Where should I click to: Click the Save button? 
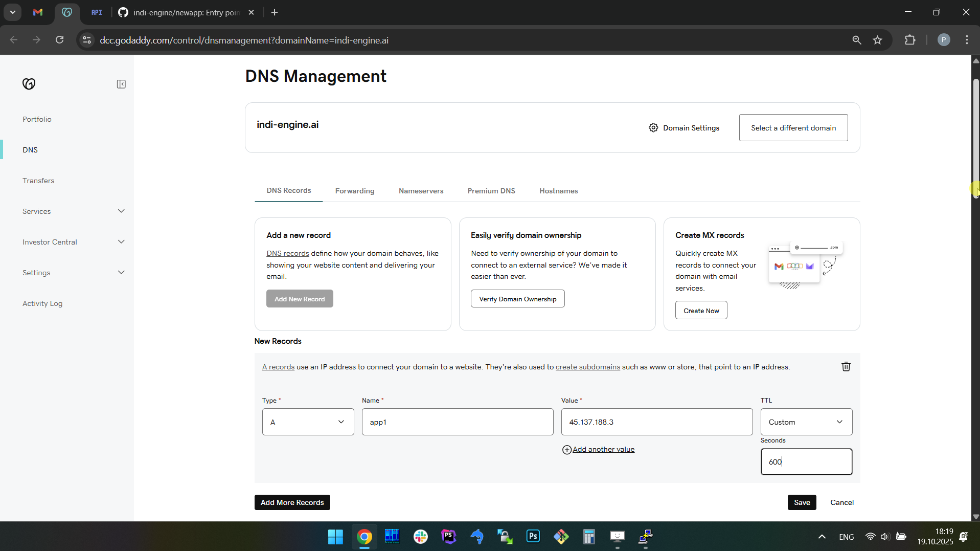pos(802,502)
